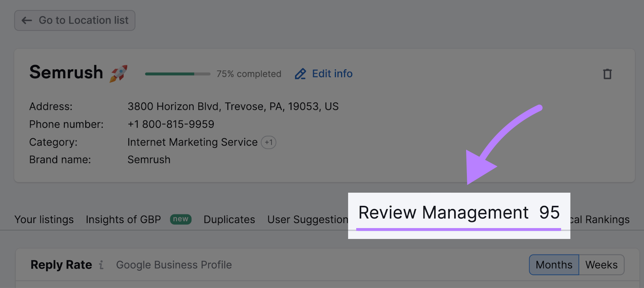Image resolution: width=644 pixels, height=288 pixels.
Task: Select the User Suggestions tab
Action: tap(308, 220)
